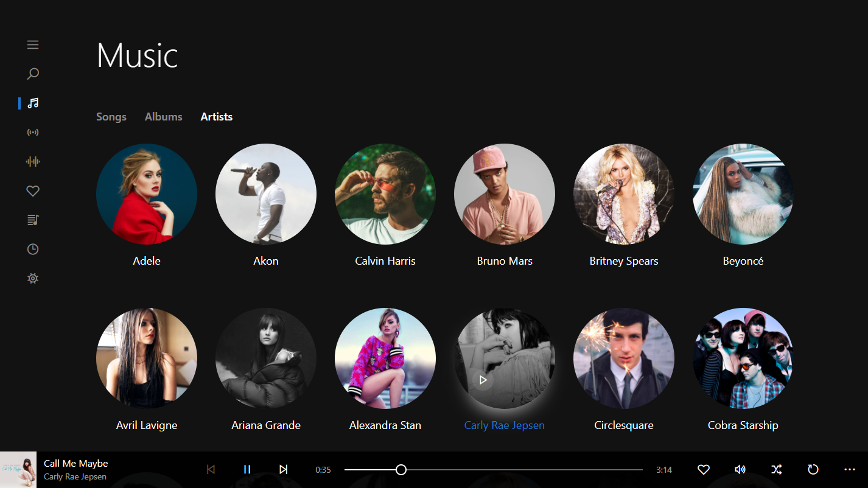Image resolution: width=868 pixels, height=488 pixels.
Task: Skip to the previous track
Action: [x=211, y=469]
